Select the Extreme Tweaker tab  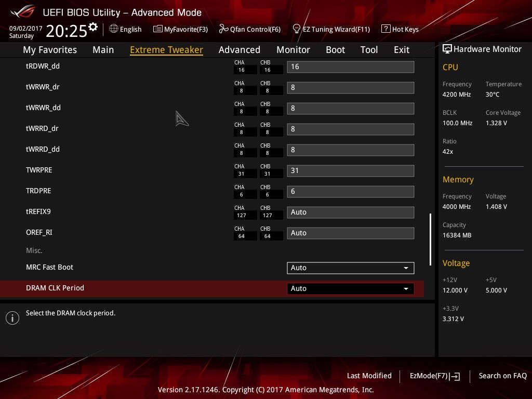(166, 50)
